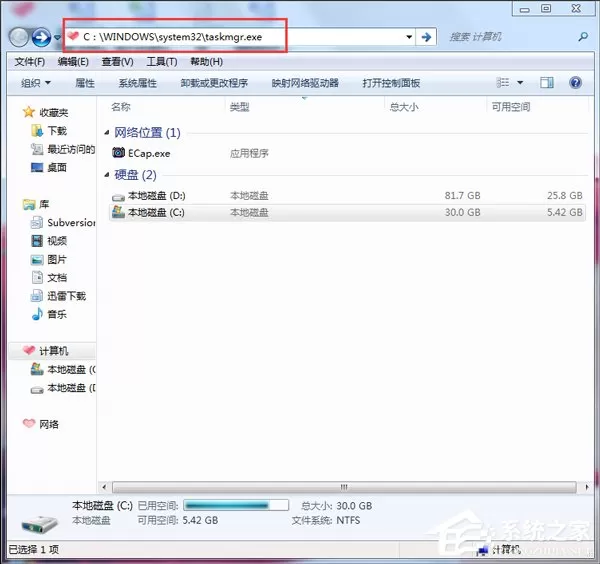The width and height of the screenshot is (600, 564).
Task: Select 收藏夹 in the navigation pane
Action: click(46, 112)
